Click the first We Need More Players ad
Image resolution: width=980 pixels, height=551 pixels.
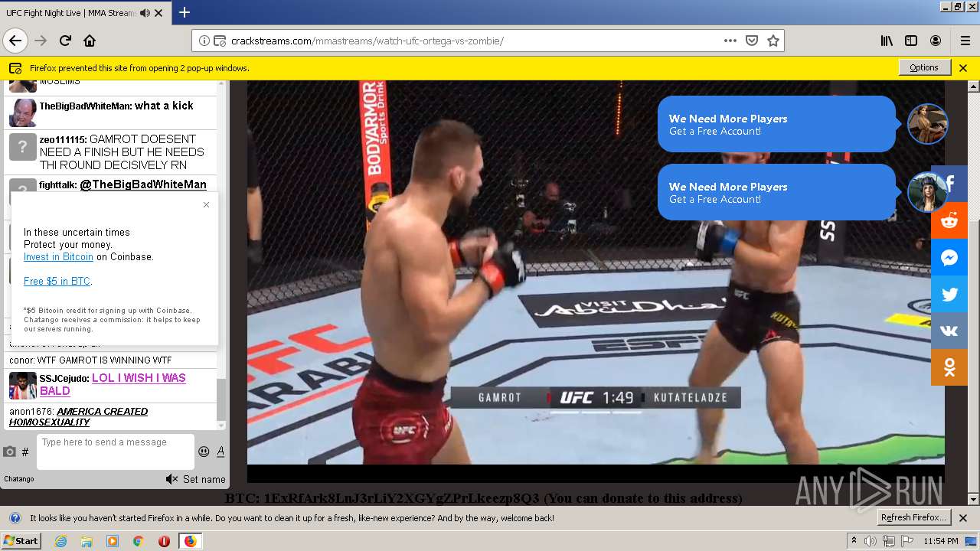point(776,124)
